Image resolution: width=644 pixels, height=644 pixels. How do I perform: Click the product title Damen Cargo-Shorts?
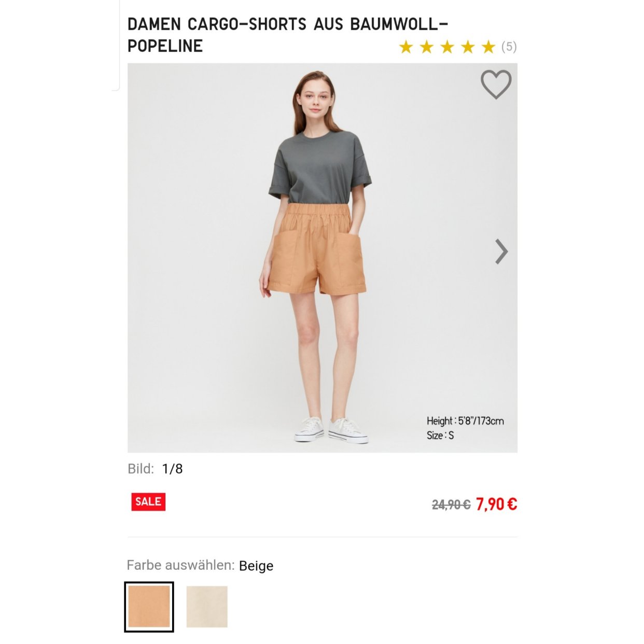click(x=288, y=35)
